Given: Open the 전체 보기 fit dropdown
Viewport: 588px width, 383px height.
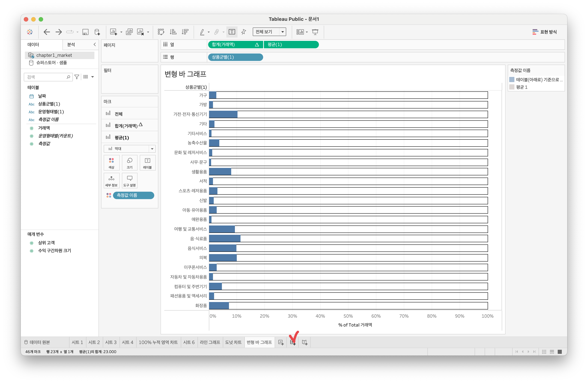Looking at the screenshot, I should (x=269, y=32).
